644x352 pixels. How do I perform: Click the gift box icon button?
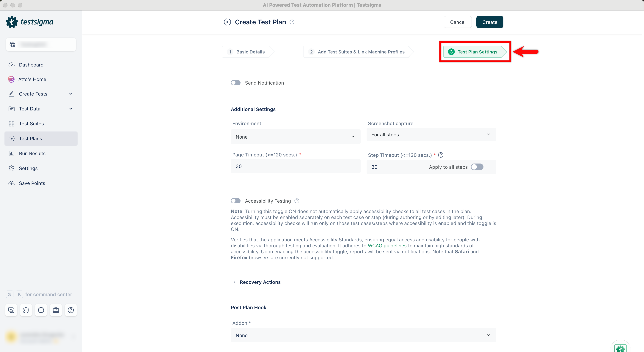56,310
